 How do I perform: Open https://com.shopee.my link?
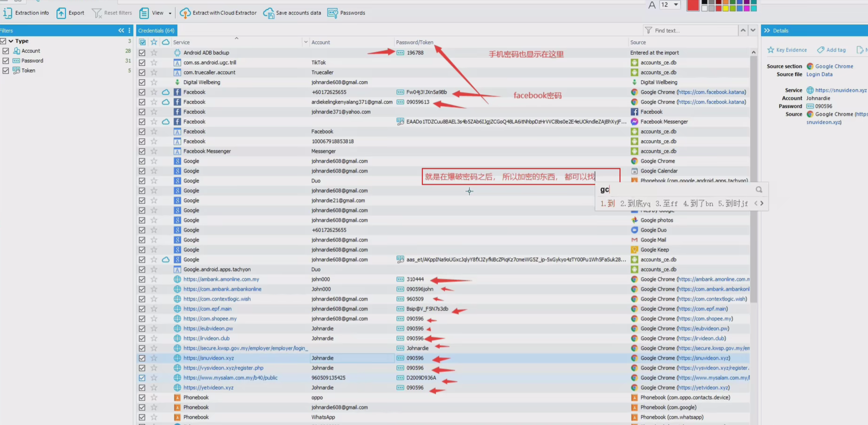coord(210,318)
